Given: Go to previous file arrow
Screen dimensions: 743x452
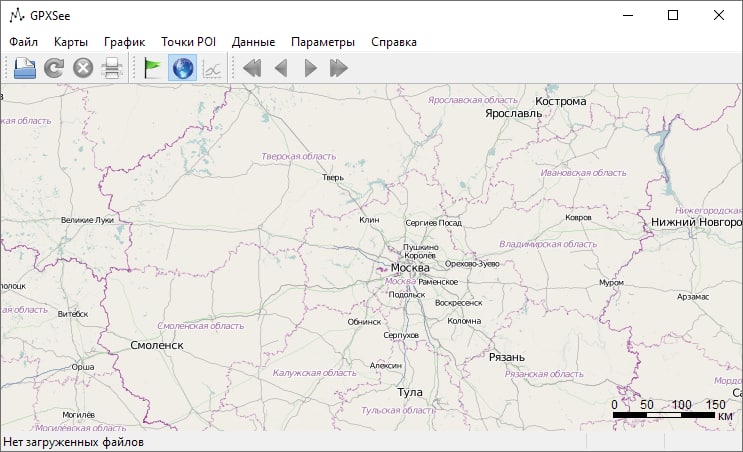Looking at the screenshot, I should pos(281,68).
